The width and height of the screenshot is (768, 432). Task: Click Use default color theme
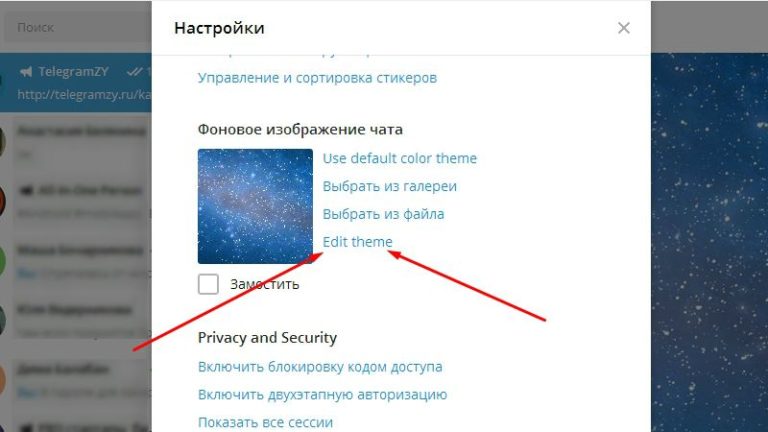400,158
